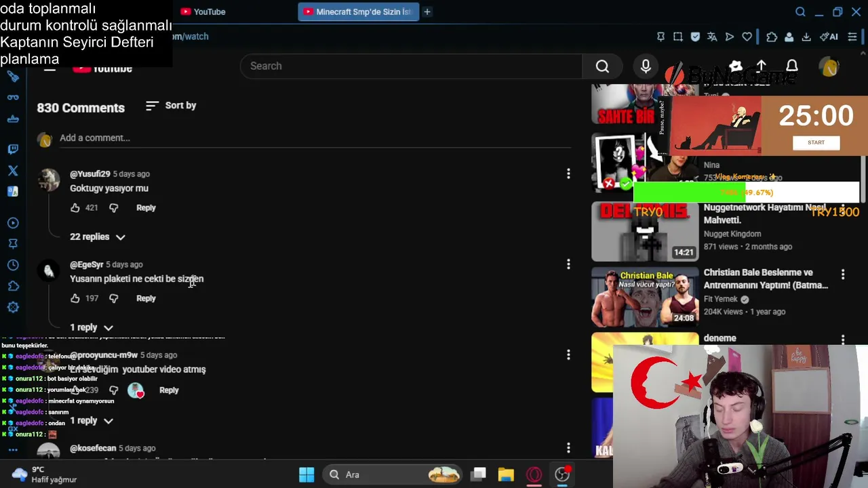Open the weather widget Hafif yağmur

tap(44, 474)
